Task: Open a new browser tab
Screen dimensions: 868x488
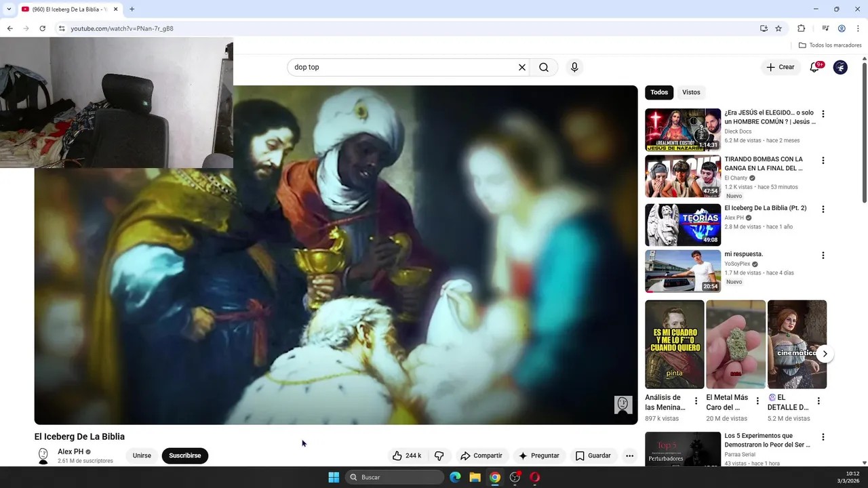Action: click(132, 9)
